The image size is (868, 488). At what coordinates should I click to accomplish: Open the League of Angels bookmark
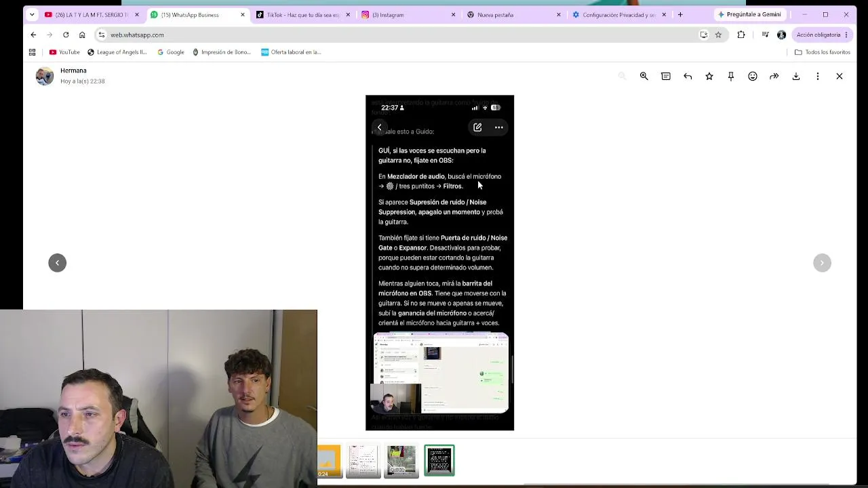coord(117,52)
